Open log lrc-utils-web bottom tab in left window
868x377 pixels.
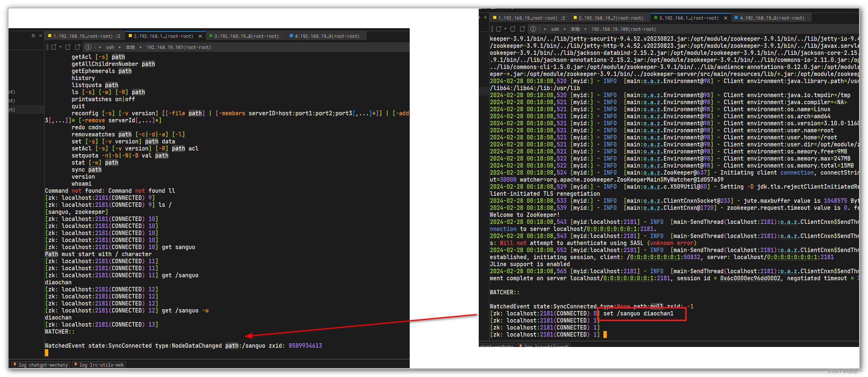99,365
